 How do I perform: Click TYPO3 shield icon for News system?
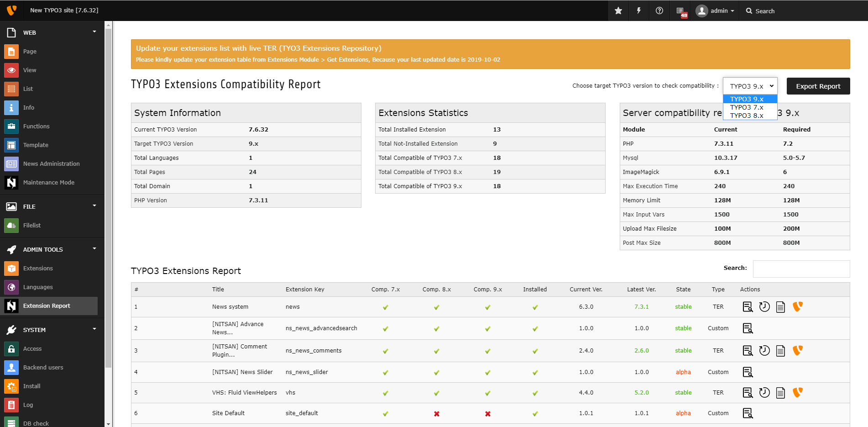point(798,307)
